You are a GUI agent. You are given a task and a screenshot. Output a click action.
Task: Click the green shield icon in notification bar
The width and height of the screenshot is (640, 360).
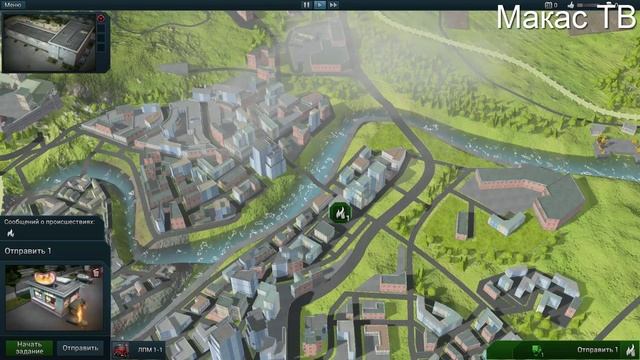coord(536,350)
